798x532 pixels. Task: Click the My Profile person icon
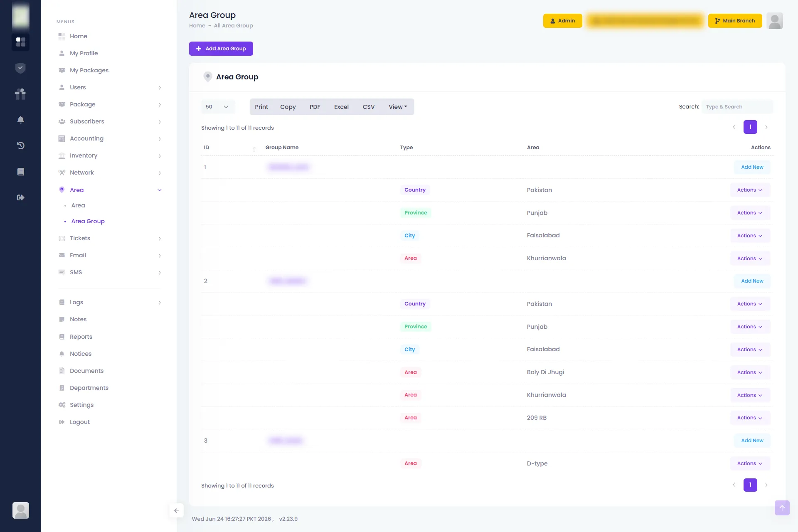click(x=62, y=53)
